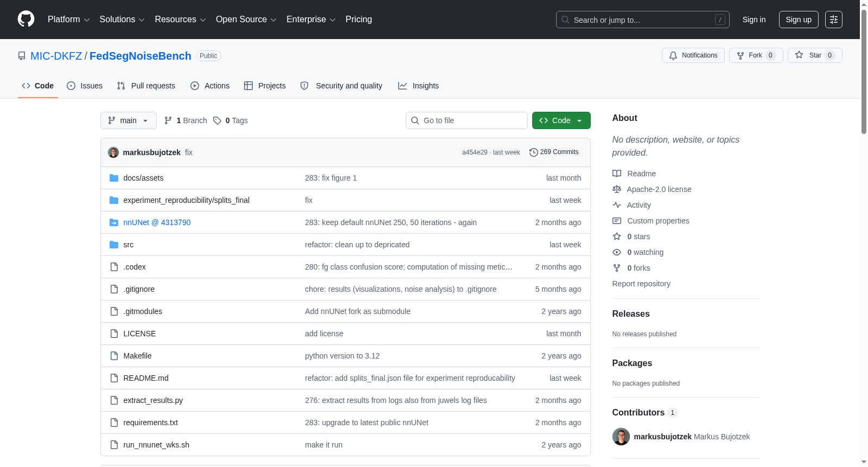The width and height of the screenshot is (868, 467).
Task: Open the Releases section heading
Action: [x=631, y=314]
